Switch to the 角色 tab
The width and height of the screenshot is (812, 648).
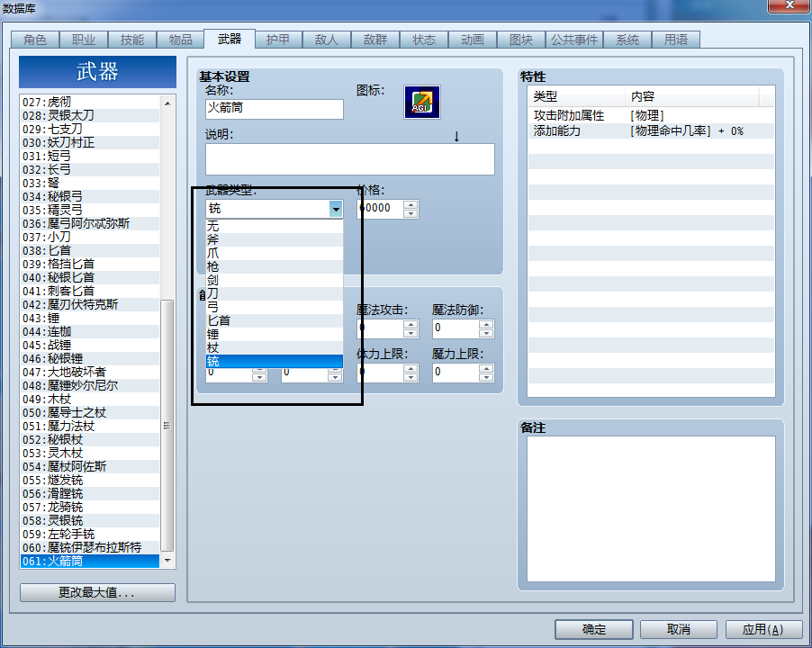pyautogui.click(x=35, y=40)
